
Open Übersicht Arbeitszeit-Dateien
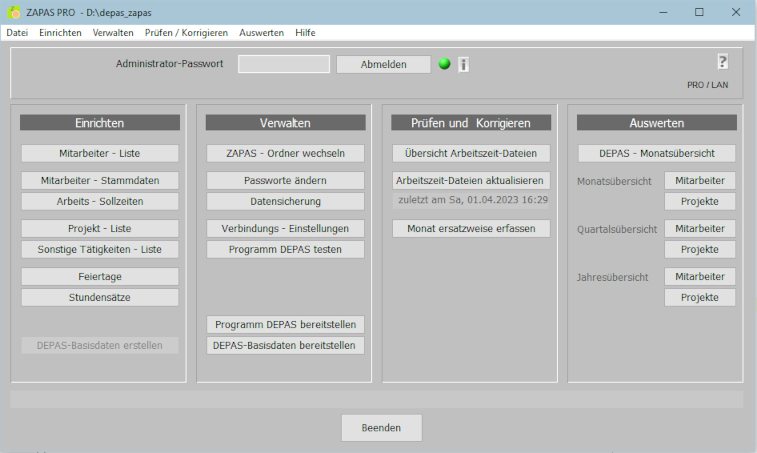(471, 154)
